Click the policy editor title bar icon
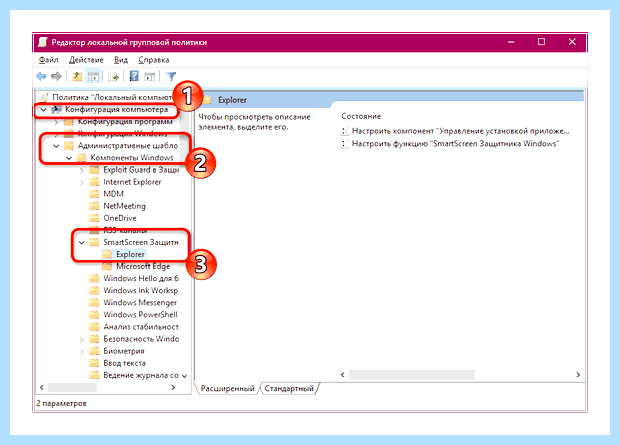Viewport: 620px width, 445px height. 43,42
